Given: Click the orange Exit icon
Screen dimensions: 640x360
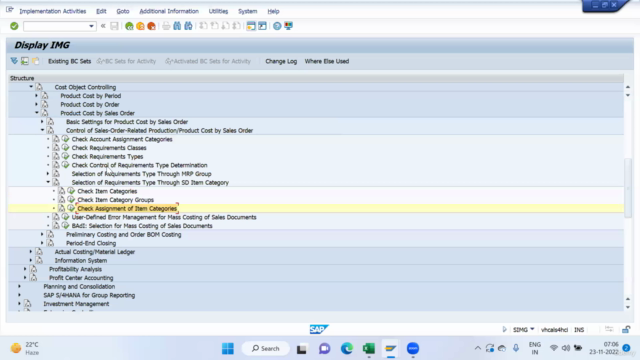Looking at the screenshot, I should pos(140,26).
